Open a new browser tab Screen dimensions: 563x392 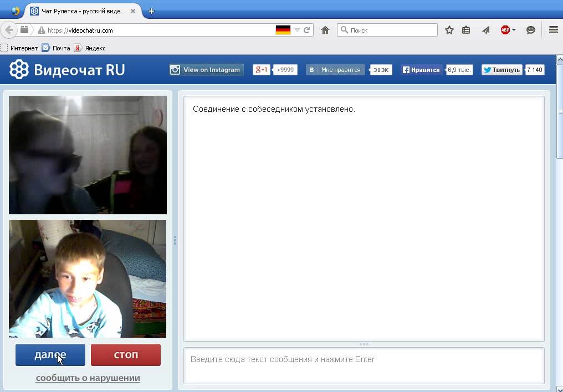click(151, 11)
